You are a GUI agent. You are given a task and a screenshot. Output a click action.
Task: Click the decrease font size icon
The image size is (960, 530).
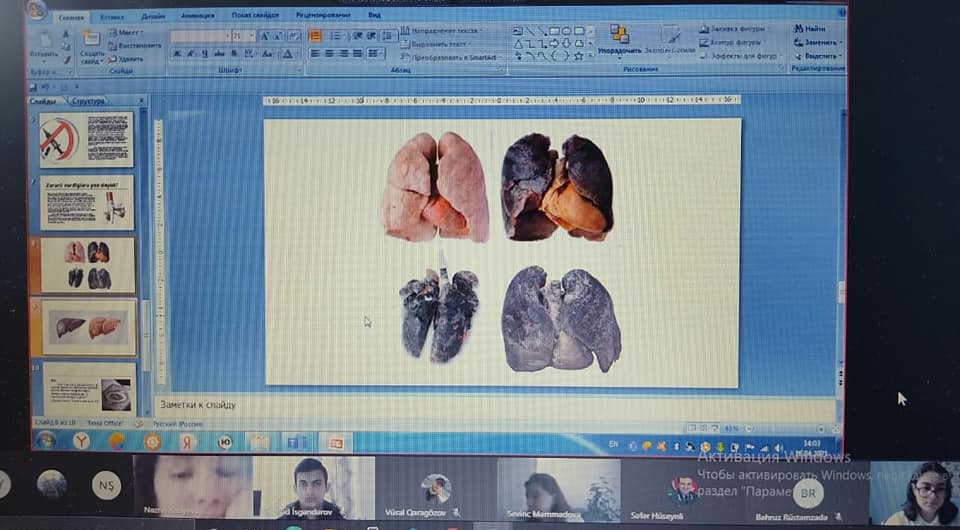[279, 37]
